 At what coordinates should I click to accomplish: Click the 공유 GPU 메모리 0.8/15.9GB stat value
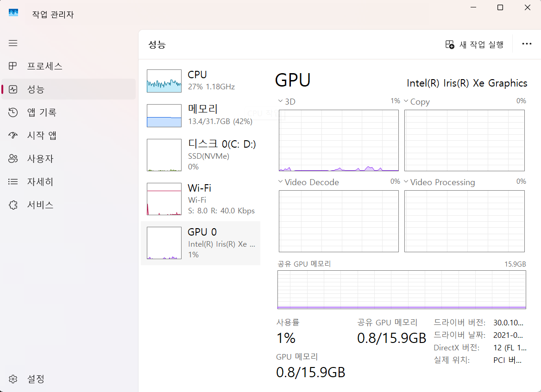[391, 338]
